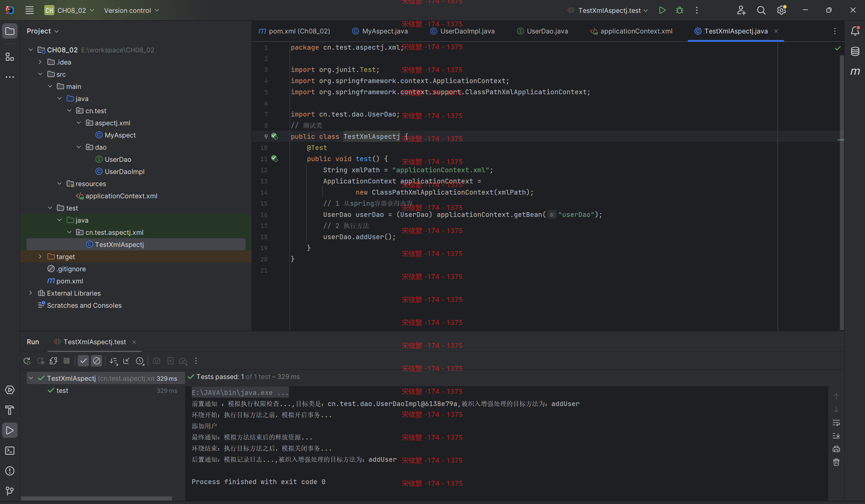The image size is (865, 504).
Task: Click the test tree horizontal scrollbar
Action: [x=96, y=499]
